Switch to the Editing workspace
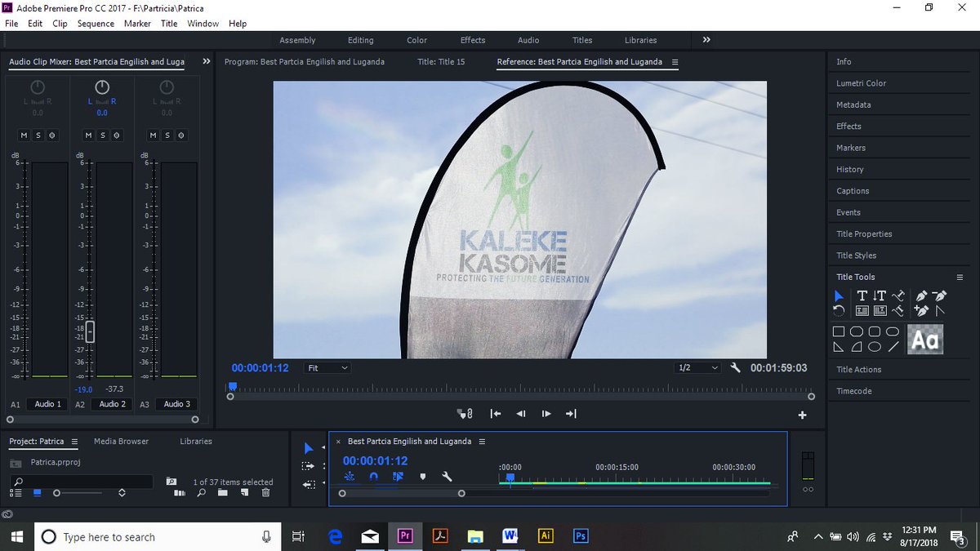 click(360, 40)
